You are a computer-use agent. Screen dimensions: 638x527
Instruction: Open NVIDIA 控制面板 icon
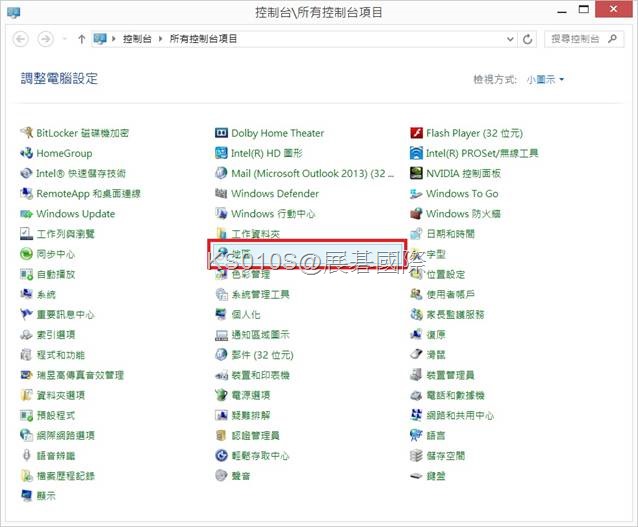pyautogui.click(x=417, y=173)
